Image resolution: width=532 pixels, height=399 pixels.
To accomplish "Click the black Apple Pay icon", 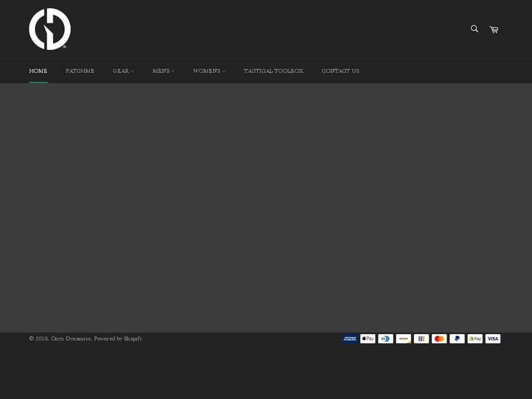I will (x=368, y=339).
